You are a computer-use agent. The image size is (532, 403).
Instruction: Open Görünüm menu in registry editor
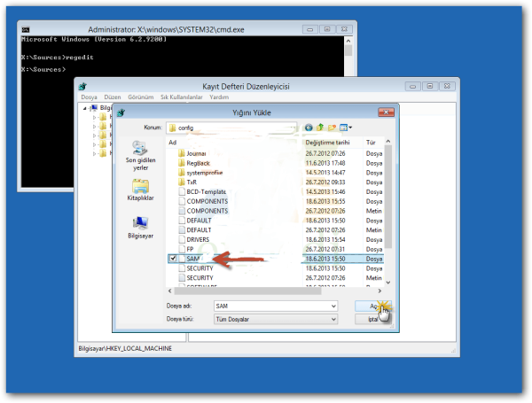(140, 97)
